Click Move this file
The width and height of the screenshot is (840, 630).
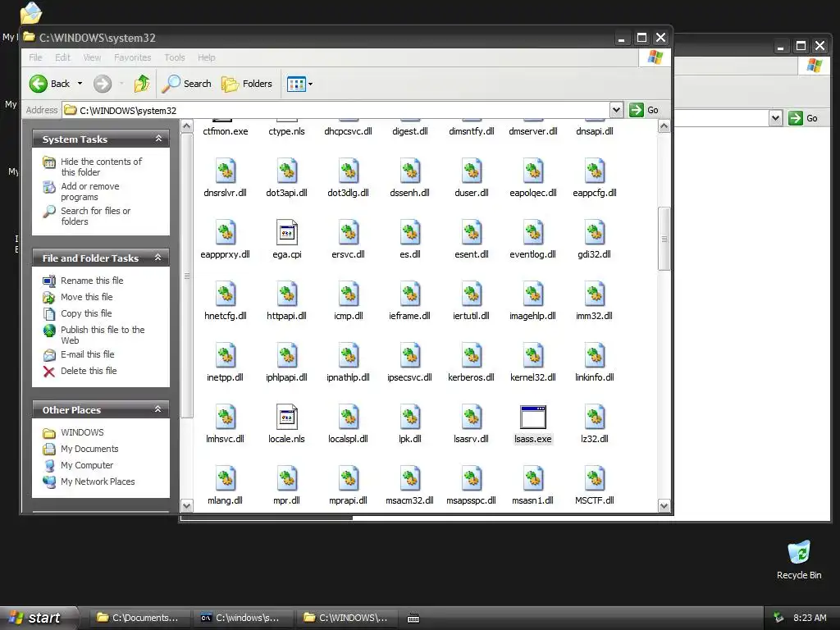coord(86,297)
